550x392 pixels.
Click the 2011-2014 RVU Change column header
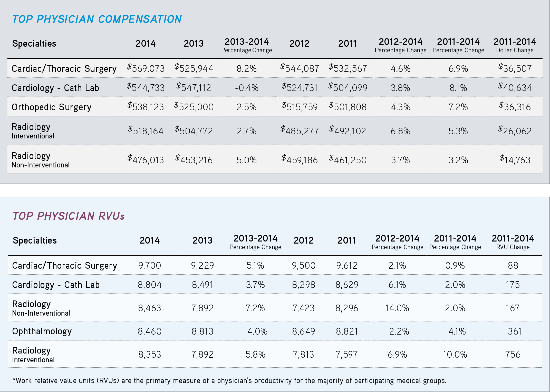[513, 242]
